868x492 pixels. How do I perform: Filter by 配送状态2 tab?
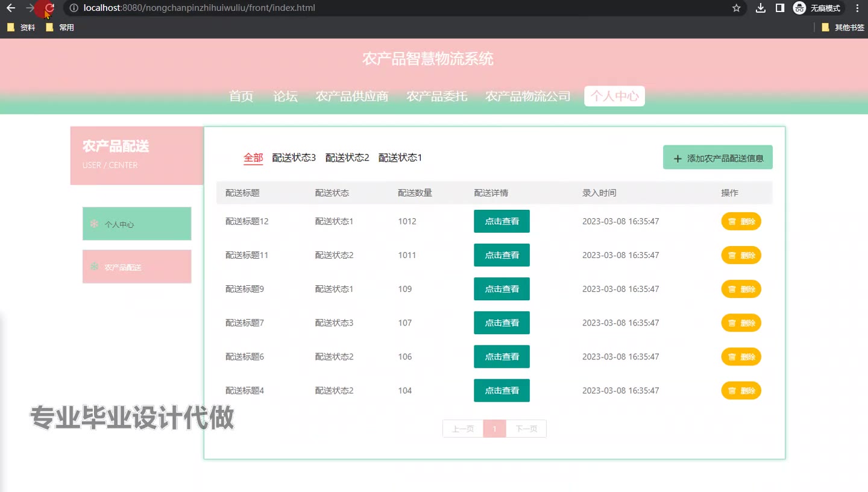pos(347,158)
